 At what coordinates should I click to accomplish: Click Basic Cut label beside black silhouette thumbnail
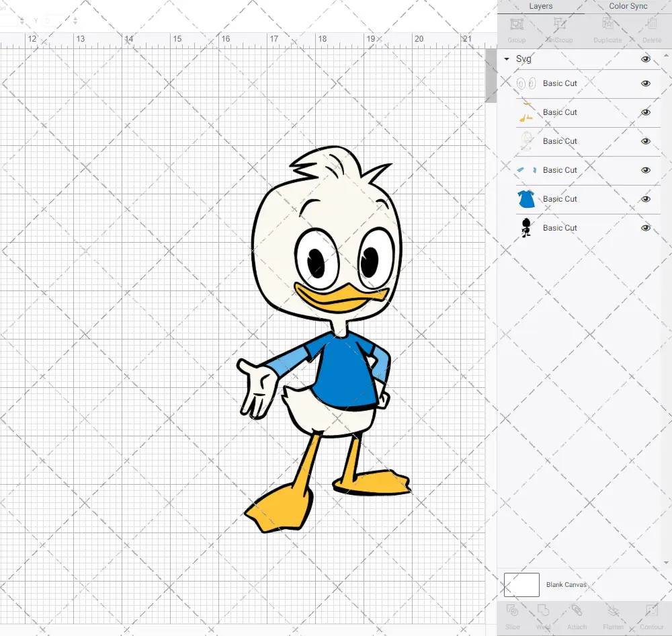pyautogui.click(x=560, y=228)
